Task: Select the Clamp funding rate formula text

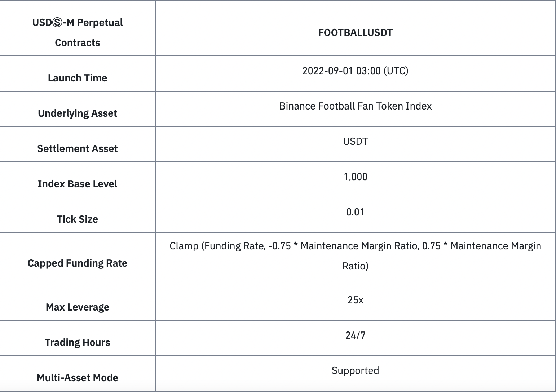Action: pyautogui.click(x=355, y=256)
